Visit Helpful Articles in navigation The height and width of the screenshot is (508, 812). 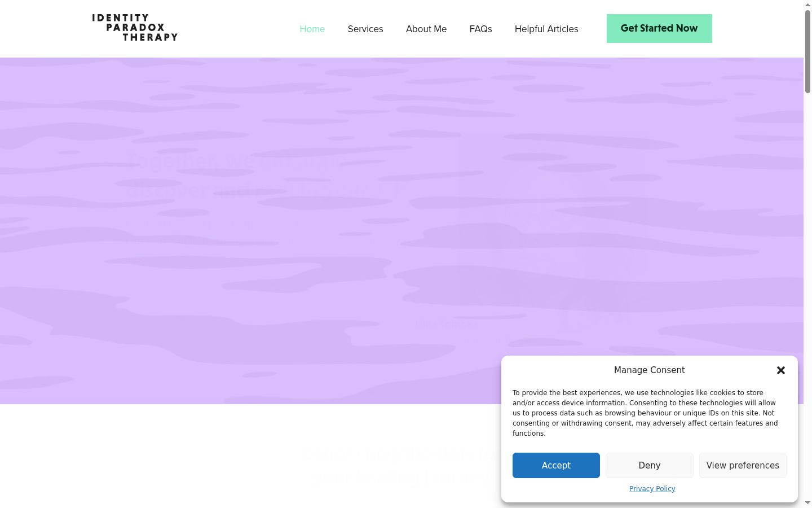click(x=546, y=29)
